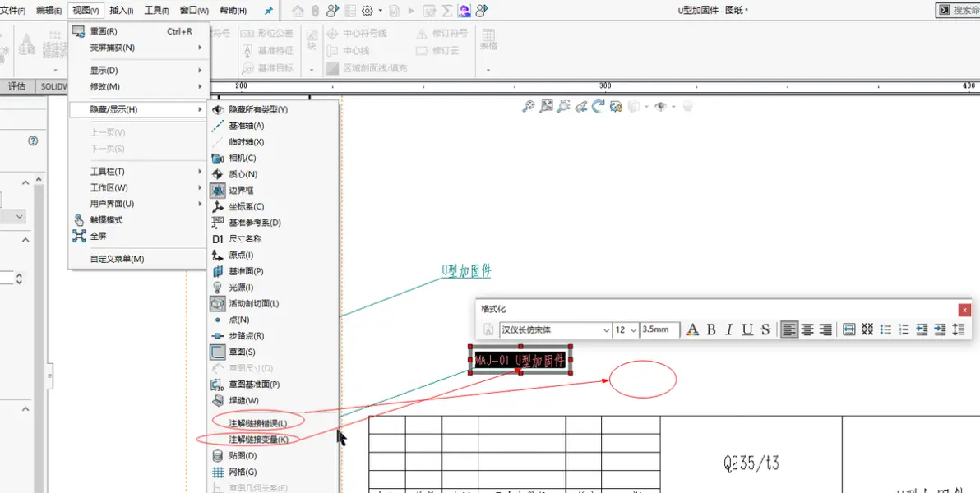Screen dimensions: 980x493
Task: Decrease the paragraph indent
Action: point(922,329)
